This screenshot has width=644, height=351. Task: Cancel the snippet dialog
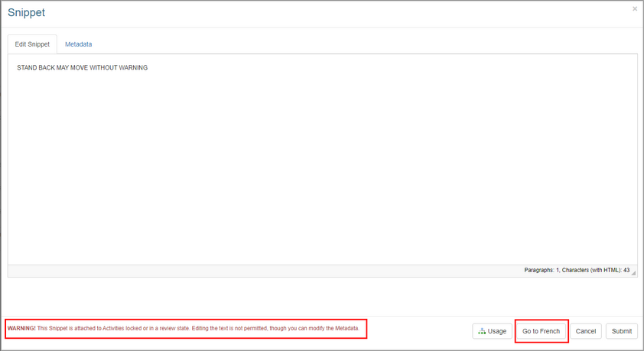(586, 331)
